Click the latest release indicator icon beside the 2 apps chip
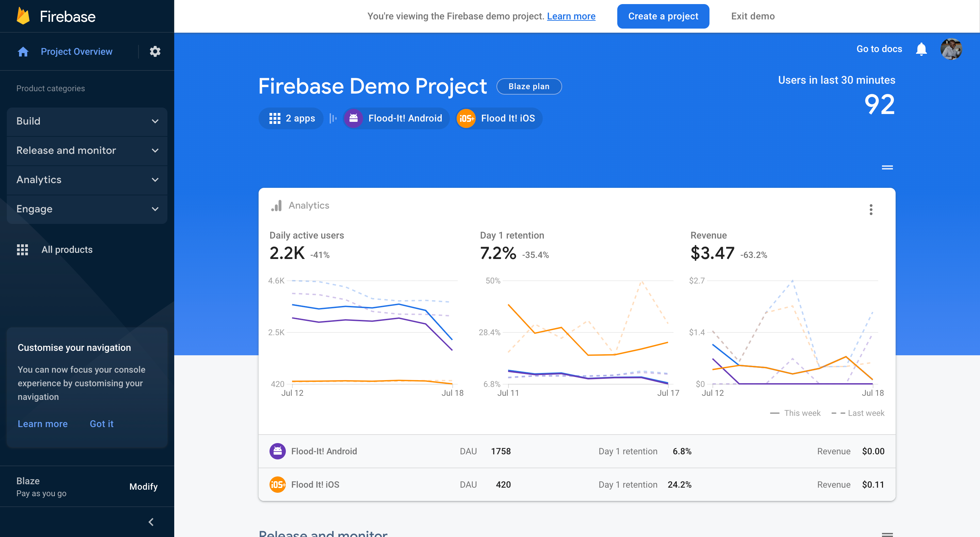 [x=333, y=118]
